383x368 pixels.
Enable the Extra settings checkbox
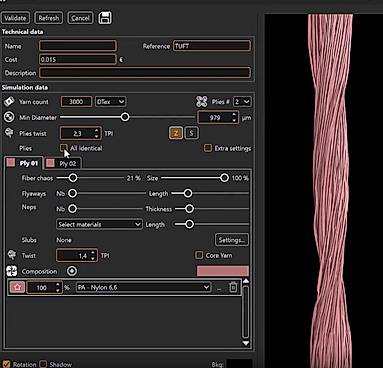(208, 148)
